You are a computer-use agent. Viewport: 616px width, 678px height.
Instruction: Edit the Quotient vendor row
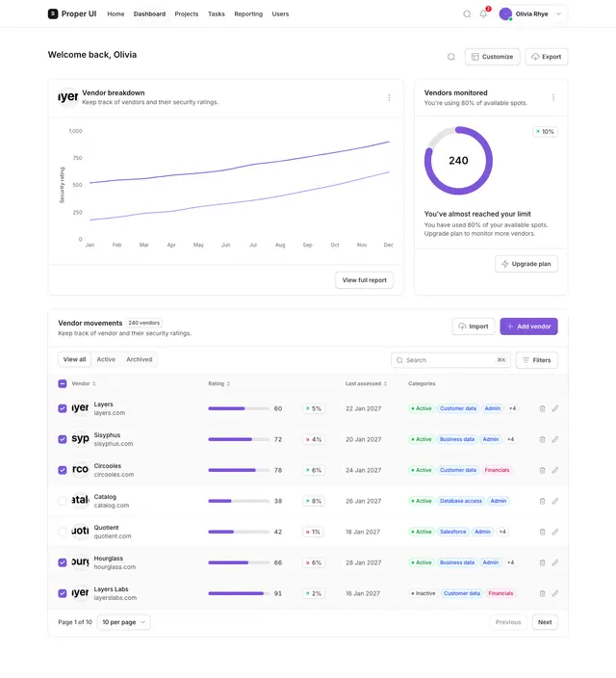(x=555, y=532)
